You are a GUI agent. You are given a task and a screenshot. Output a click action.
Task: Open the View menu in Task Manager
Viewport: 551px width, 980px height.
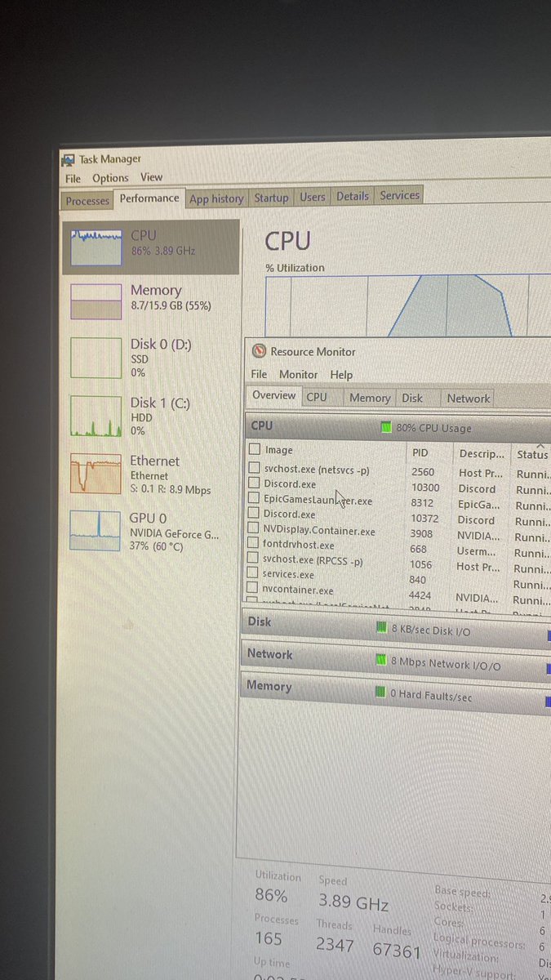click(151, 176)
